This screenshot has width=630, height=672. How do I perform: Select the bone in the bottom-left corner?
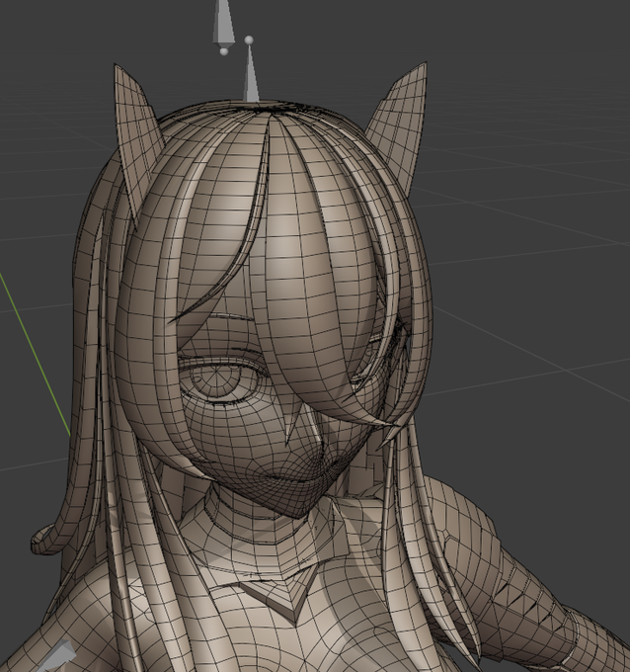58,656
